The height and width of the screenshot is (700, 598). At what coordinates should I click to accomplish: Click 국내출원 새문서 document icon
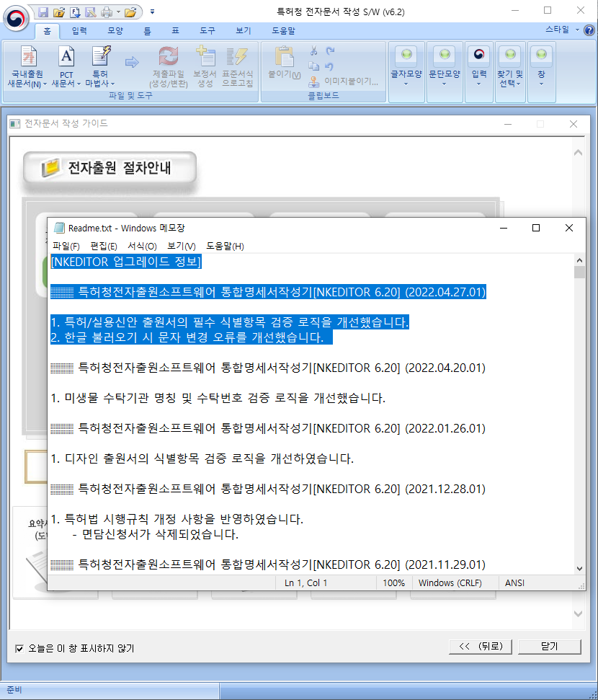tap(29, 57)
